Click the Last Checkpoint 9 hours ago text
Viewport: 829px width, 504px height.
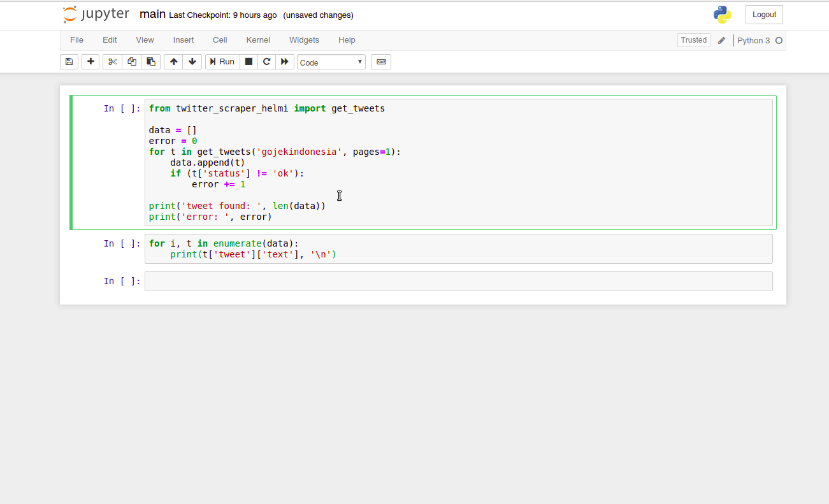223,15
